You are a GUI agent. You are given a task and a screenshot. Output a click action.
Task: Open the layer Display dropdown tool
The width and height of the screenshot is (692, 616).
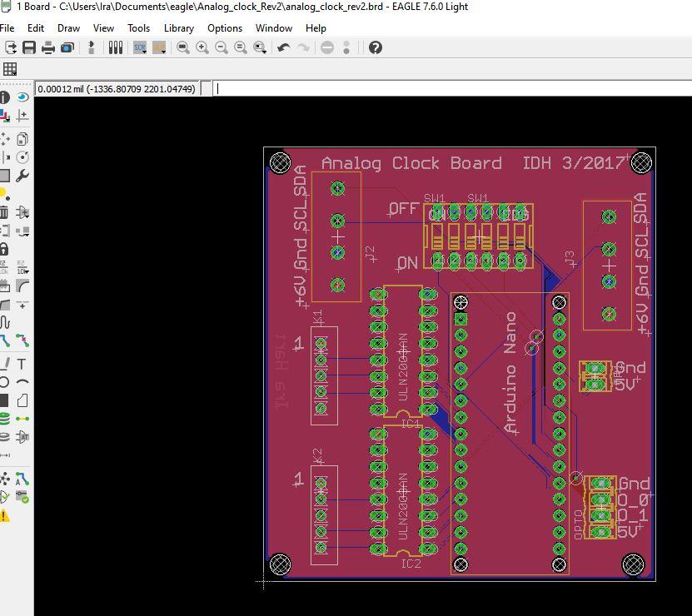pos(4,116)
